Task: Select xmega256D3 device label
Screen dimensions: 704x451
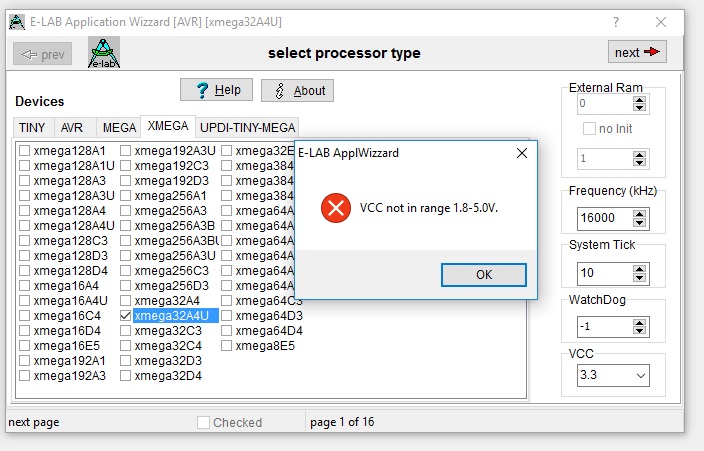Action: (x=172, y=286)
